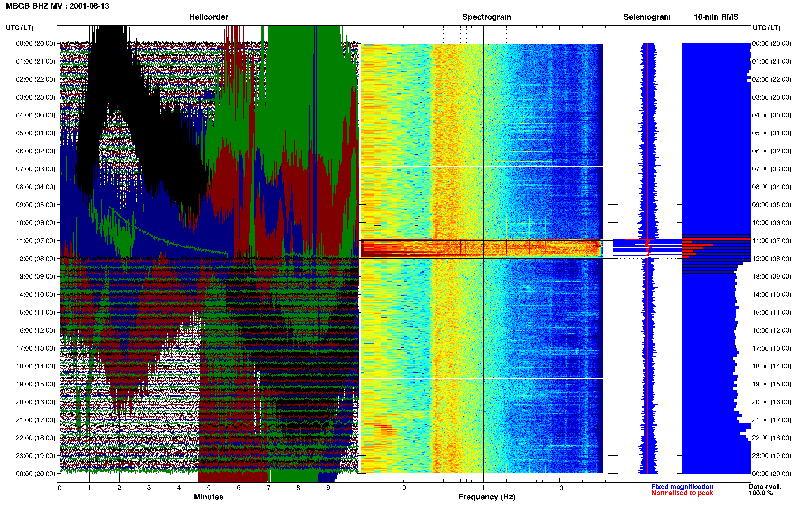
Task: Click the '8' tick on the Minutes axis
Action: point(298,488)
